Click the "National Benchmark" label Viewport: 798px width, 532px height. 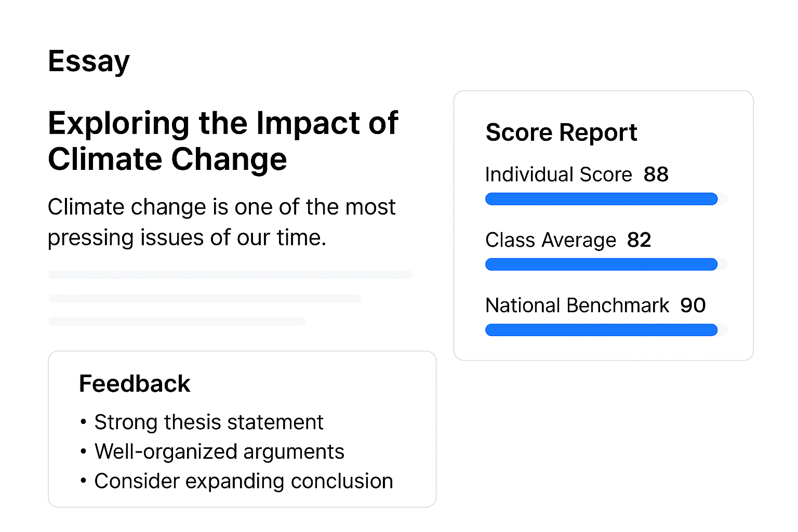pos(577,305)
